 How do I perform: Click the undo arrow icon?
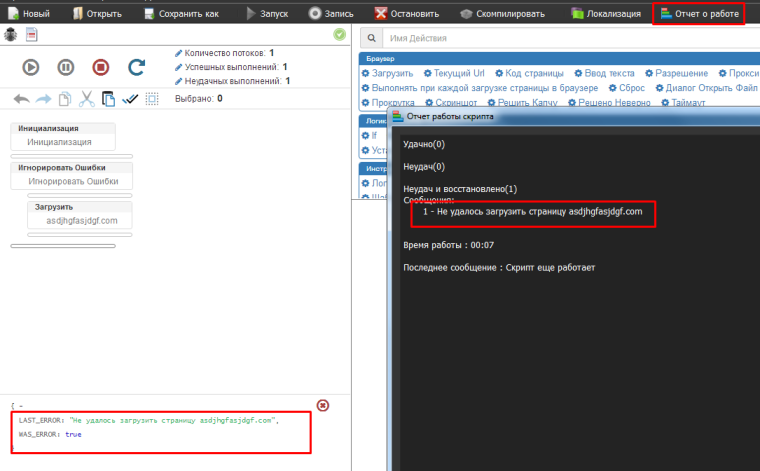(21, 99)
